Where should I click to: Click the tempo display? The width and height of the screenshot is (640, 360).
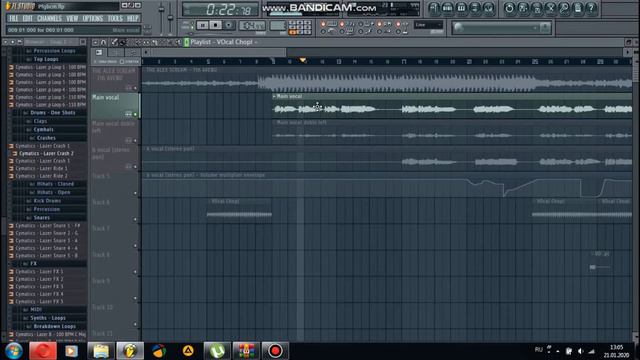(252, 25)
